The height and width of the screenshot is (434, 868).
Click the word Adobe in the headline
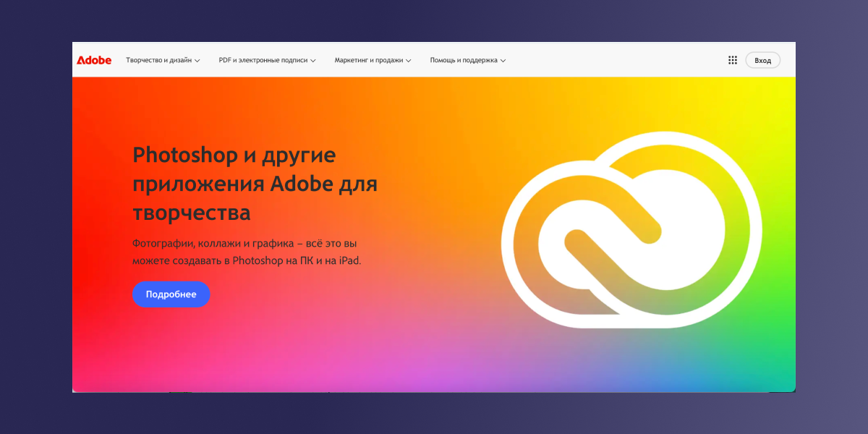(x=302, y=184)
